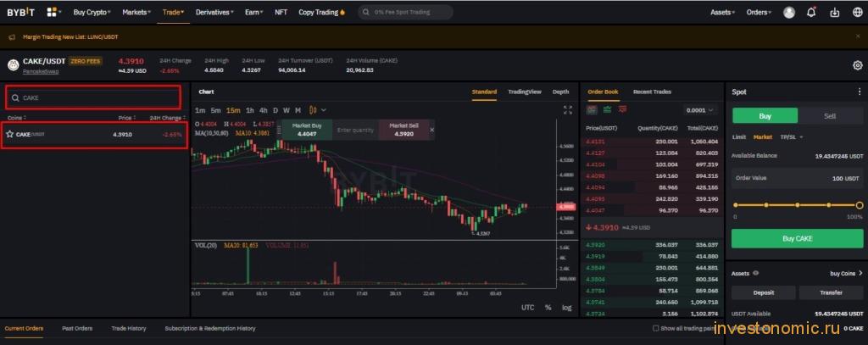Screen dimensions: 868x345
Task: Show sell orders only view
Action: (623, 109)
